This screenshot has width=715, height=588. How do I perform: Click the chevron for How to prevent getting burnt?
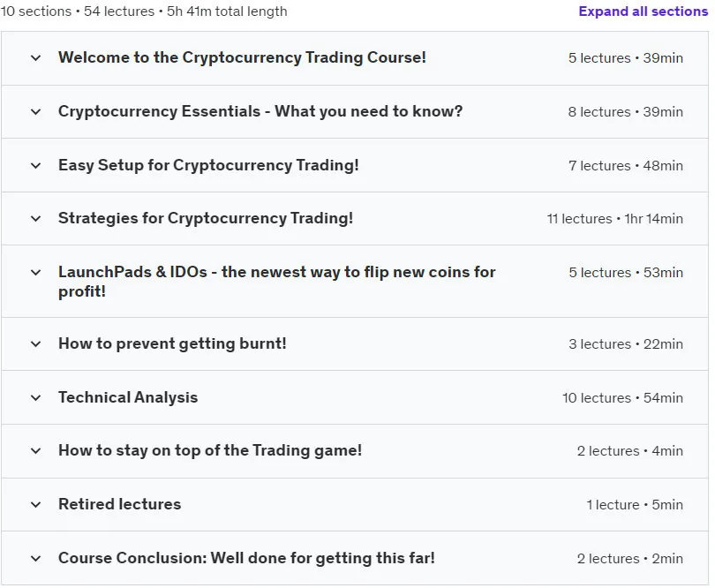pyautogui.click(x=35, y=344)
